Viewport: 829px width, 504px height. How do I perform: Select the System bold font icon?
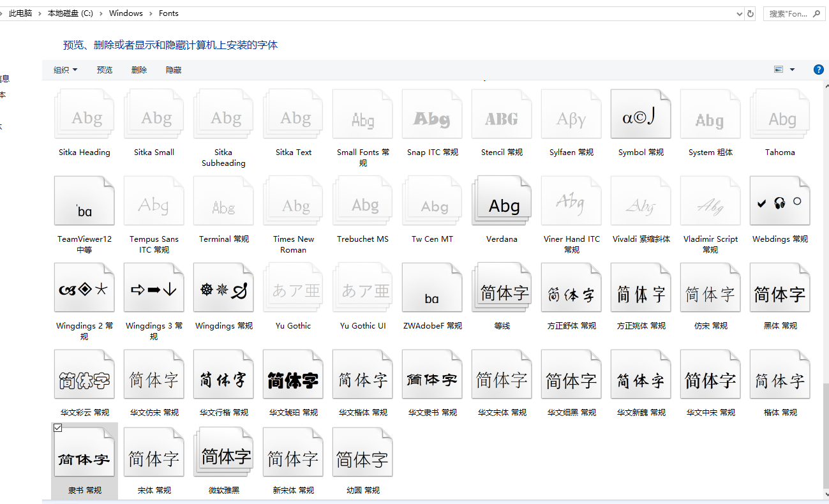(x=710, y=114)
